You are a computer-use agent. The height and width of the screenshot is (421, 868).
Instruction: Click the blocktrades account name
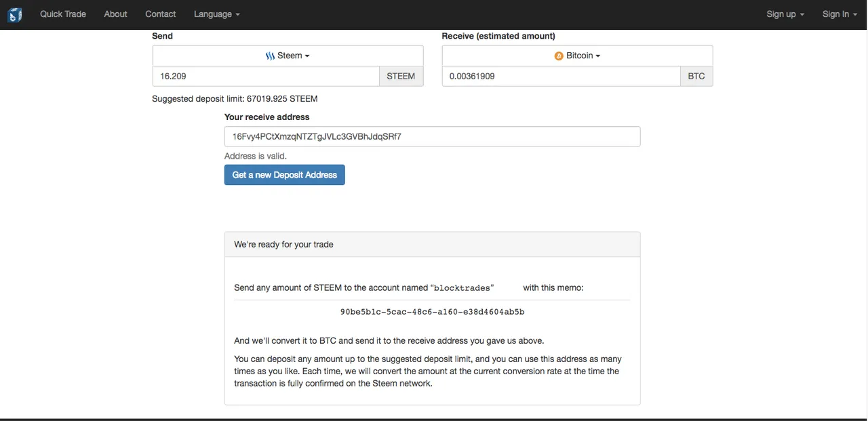coord(464,288)
